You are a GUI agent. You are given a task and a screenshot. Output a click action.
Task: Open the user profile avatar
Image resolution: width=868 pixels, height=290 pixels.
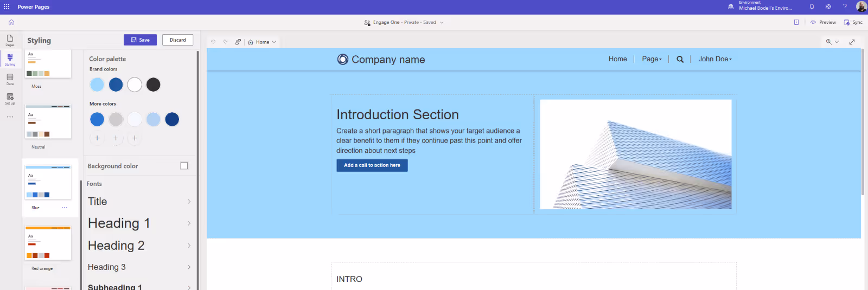[861, 7]
